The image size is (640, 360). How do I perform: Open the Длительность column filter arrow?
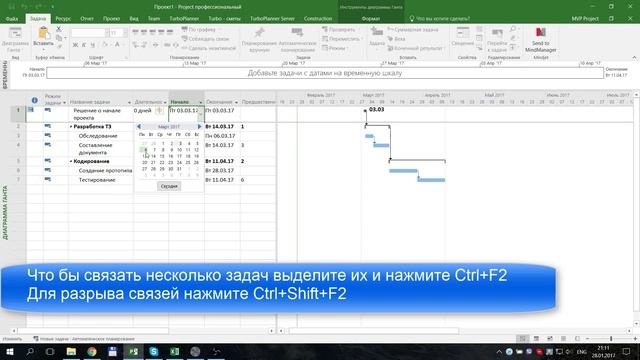pyautogui.click(x=165, y=102)
